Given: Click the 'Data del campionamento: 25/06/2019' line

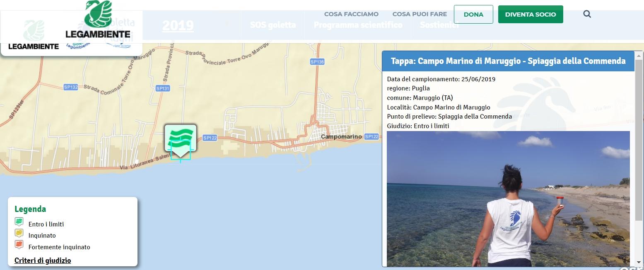Looking at the screenshot, I should (x=441, y=79).
